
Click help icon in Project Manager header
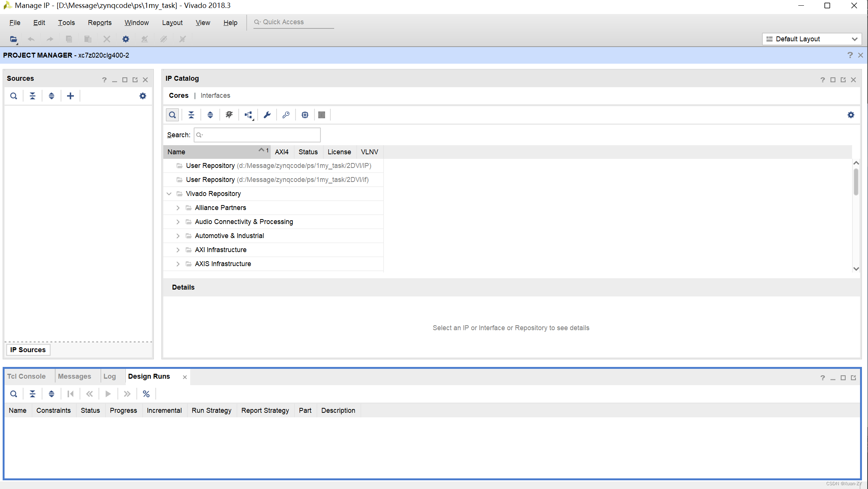point(850,55)
